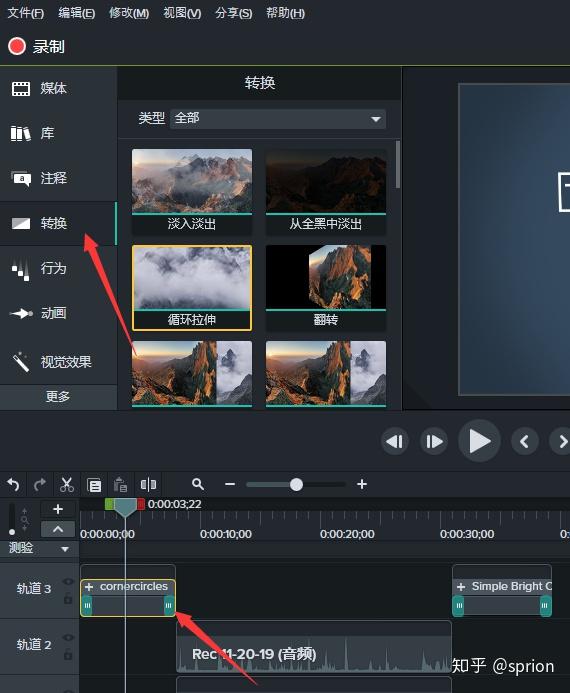Click the undo arrow icon
The width and height of the screenshot is (570, 693).
coord(13,484)
